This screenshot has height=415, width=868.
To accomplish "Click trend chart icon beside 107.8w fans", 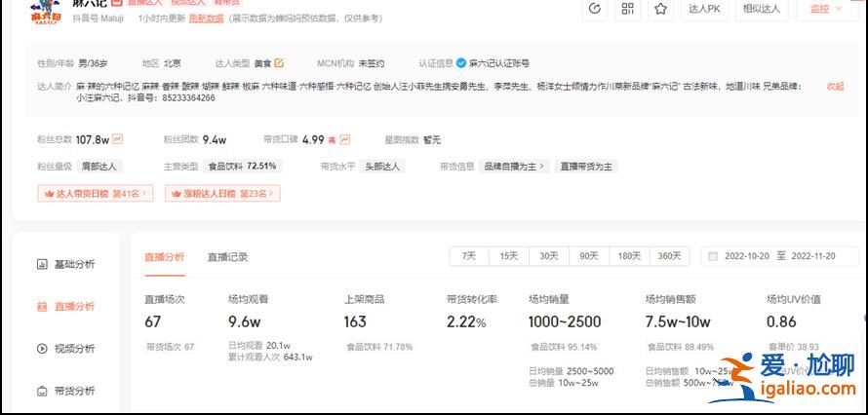I will 118,139.
